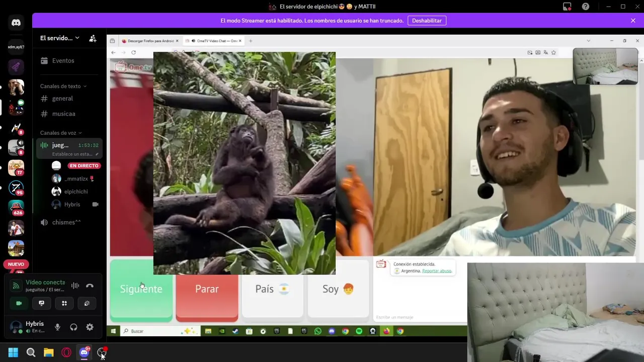The width and height of the screenshot is (644, 362).
Task: Open server with badge 95 in sidebar
Action: [16, 188]
